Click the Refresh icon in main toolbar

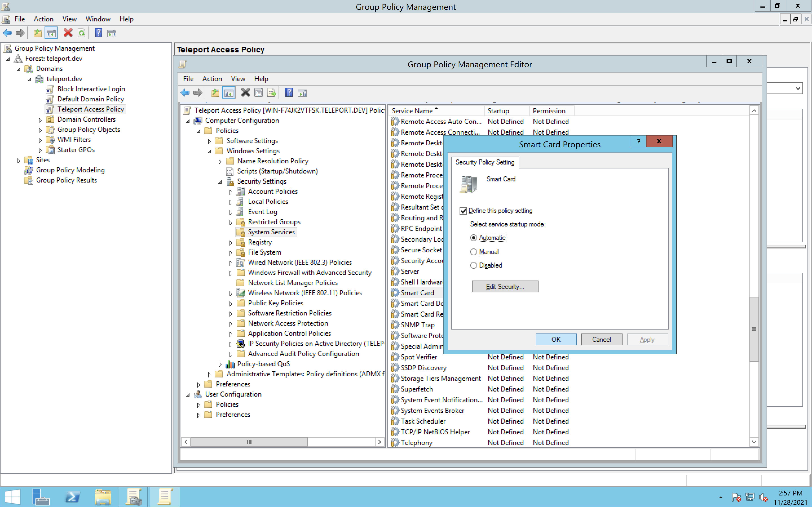pyautogui.click(x=81, y=33)
